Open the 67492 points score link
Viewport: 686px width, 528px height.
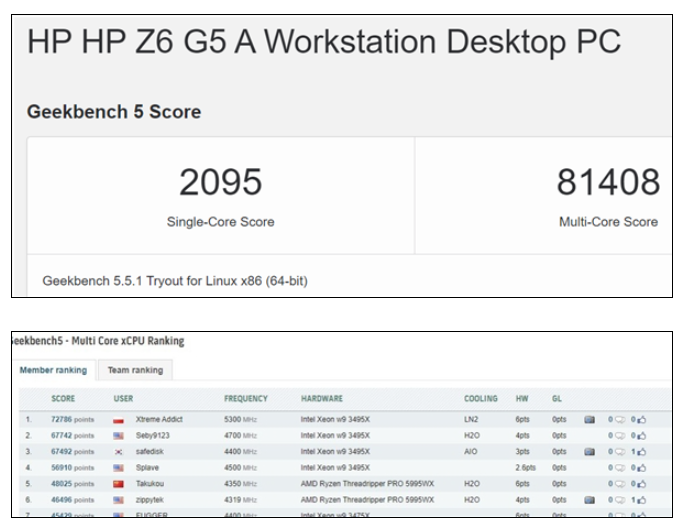pos(73,452)
